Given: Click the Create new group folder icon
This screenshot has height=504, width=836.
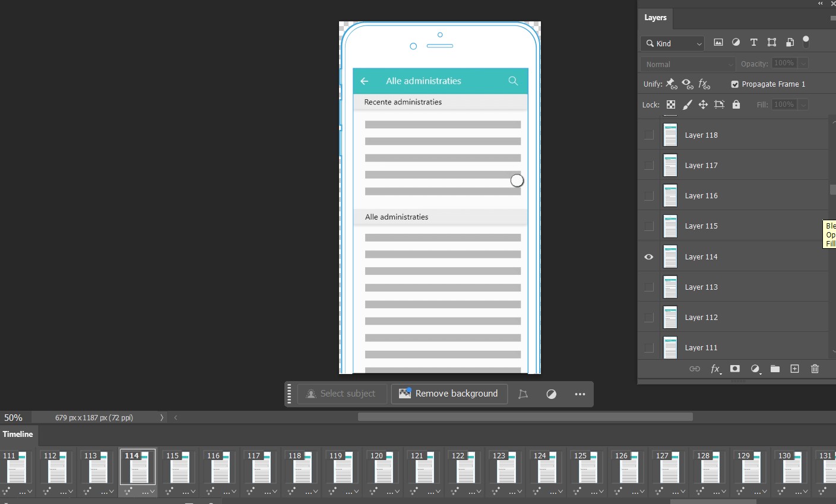Looking at the screenshot, I should click(x=775, y=369).
